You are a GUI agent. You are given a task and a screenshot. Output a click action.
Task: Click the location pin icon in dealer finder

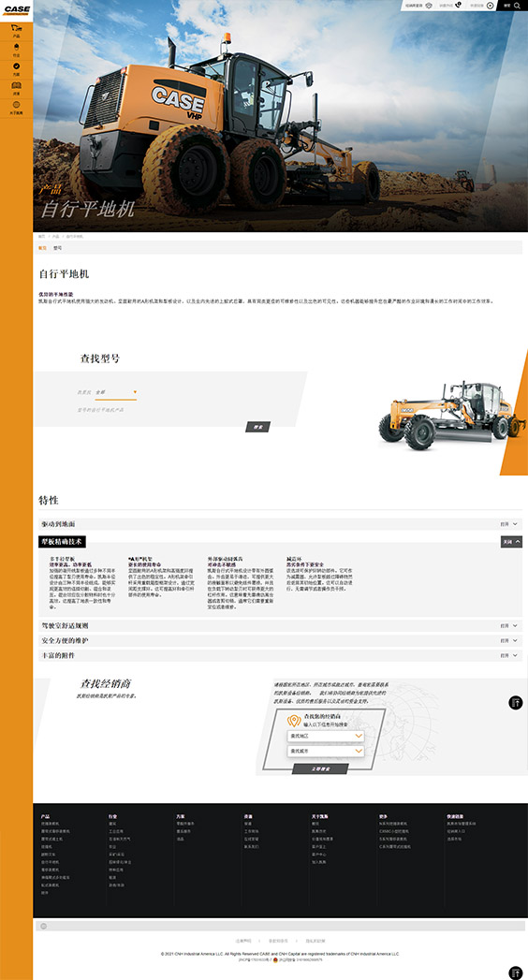point(294,721)
